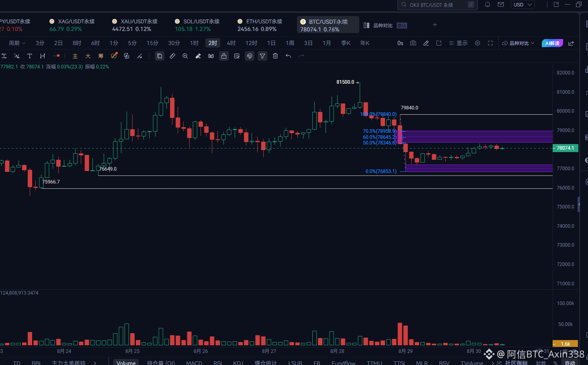
Task: Click the 主 indicator icon
Action: [x=75, y=56]
